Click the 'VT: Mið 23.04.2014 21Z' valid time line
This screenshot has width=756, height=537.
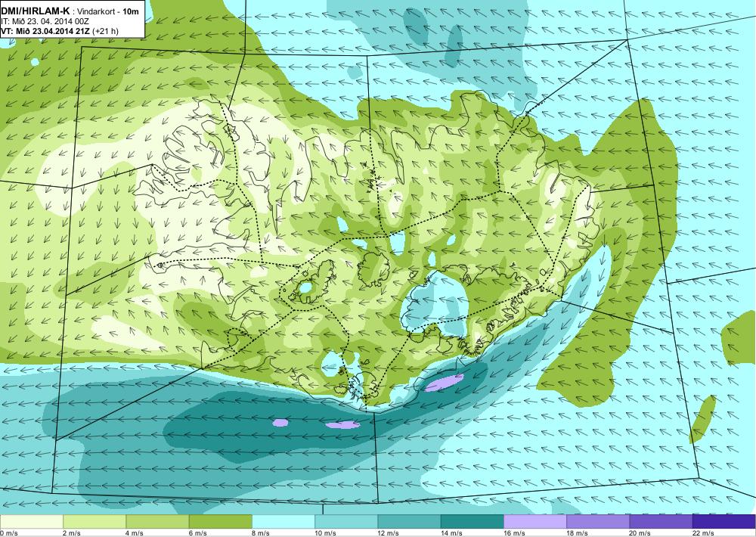(45, 31)
